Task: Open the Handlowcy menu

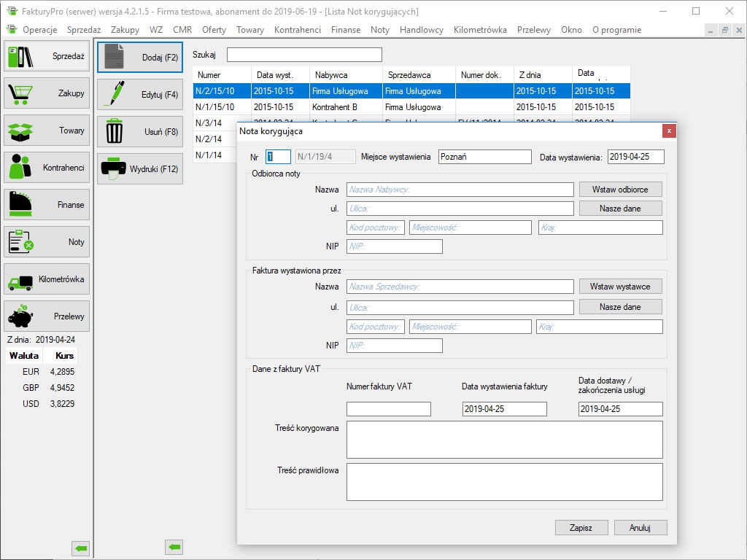Action: click(x=422, y=30)
